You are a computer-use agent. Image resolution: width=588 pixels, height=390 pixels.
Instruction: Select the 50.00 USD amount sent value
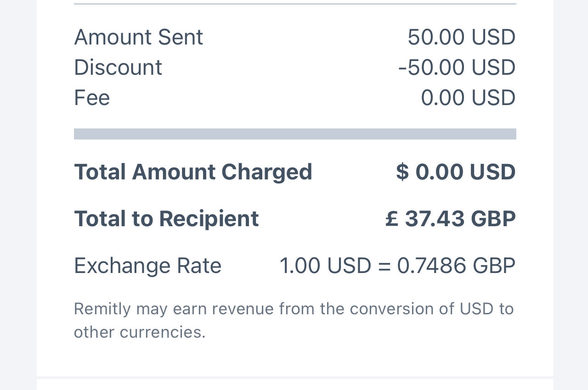coord(461,37)
